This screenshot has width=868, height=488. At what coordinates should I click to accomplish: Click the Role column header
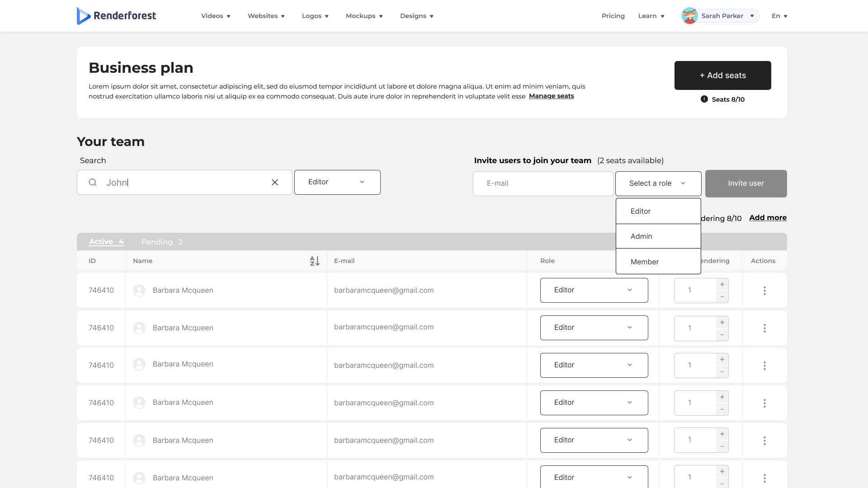click(547, 261)
